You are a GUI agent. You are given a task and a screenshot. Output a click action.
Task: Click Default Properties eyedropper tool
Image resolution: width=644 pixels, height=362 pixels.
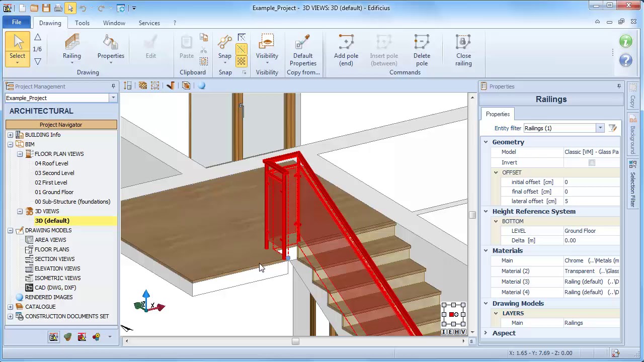(x=303, y=50)
